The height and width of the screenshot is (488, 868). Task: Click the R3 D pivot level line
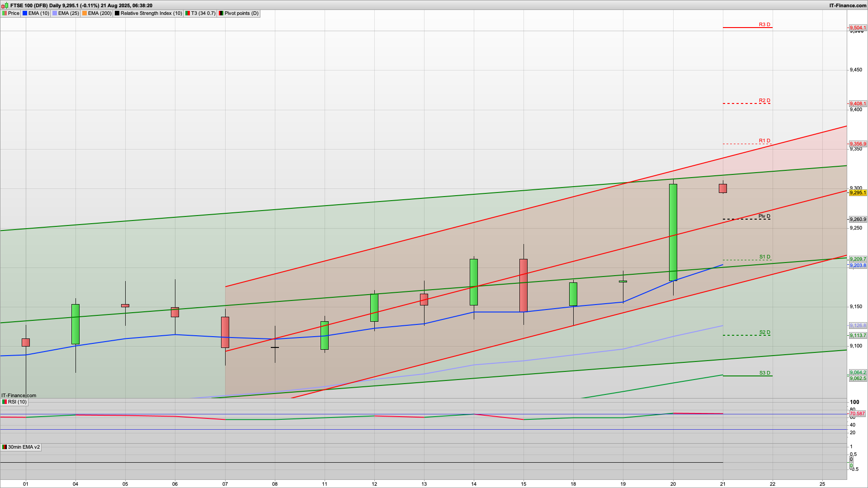pos(747,28)
